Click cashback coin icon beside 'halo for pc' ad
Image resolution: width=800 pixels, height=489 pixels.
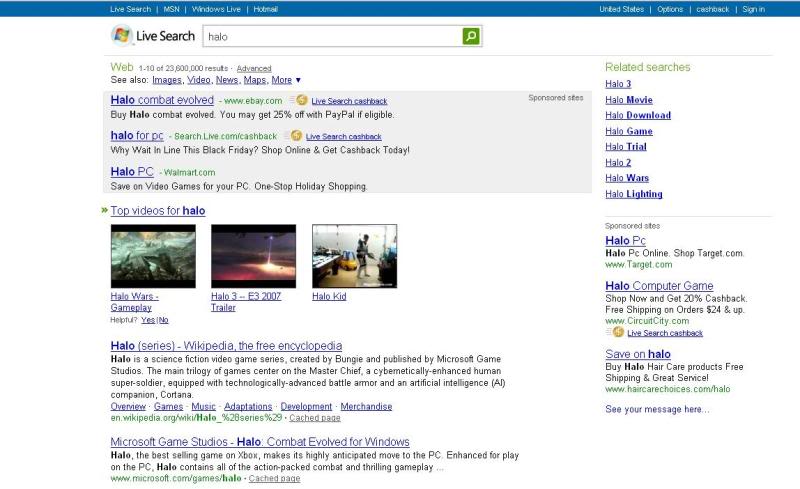(296, 136)
